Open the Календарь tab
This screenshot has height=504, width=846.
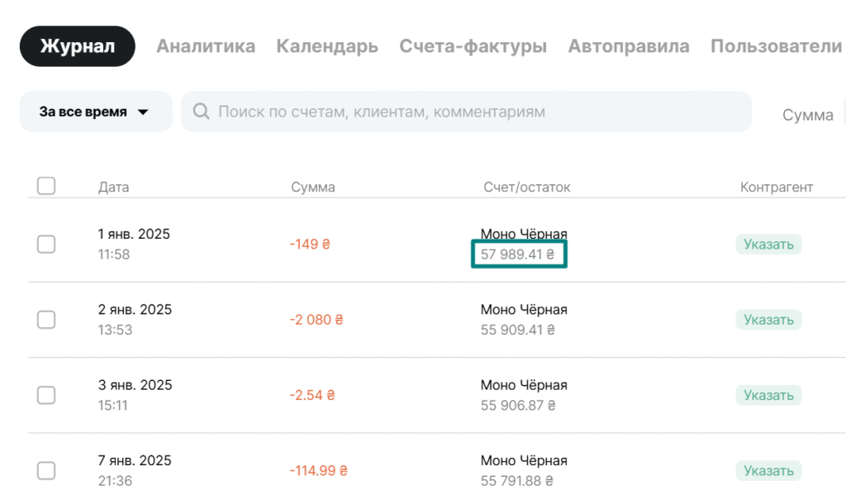point(327,46)
